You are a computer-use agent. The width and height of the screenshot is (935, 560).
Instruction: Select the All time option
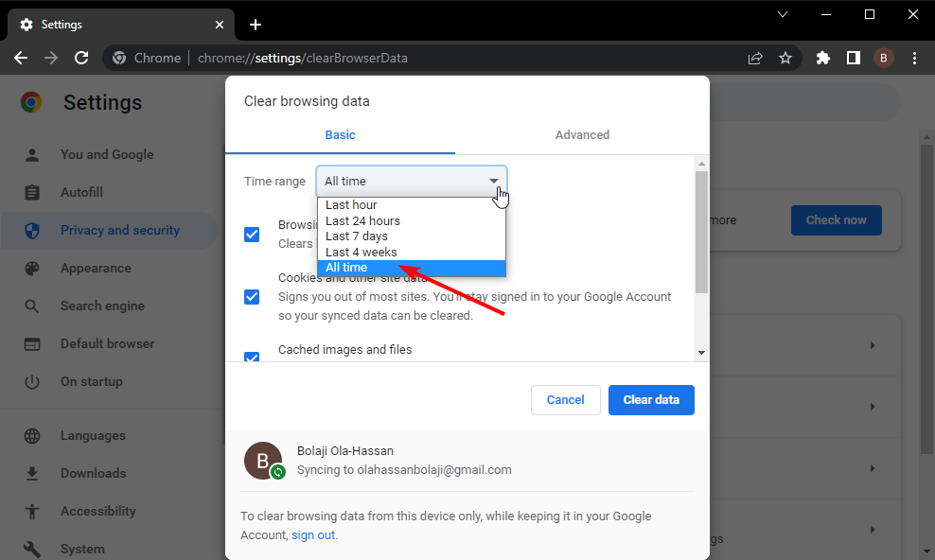point(412,268)
